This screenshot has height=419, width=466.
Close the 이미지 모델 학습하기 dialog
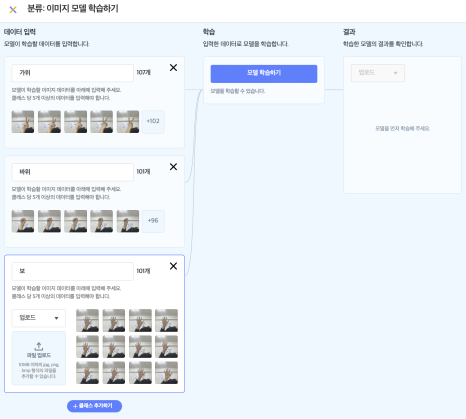point(13,10)
